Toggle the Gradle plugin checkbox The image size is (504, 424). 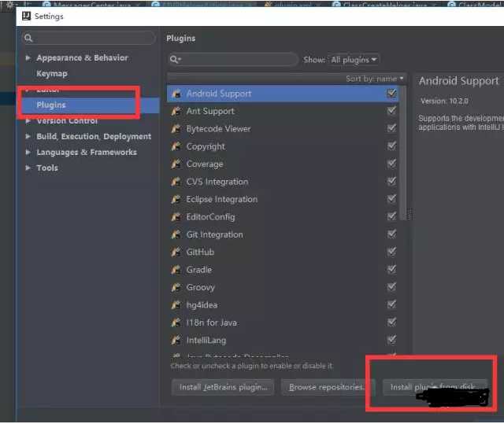391,269
